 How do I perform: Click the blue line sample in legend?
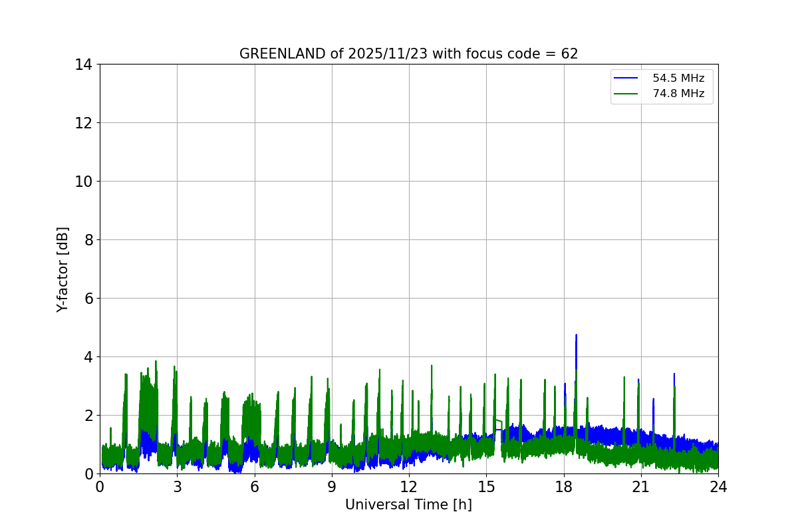tap(626, 78)
